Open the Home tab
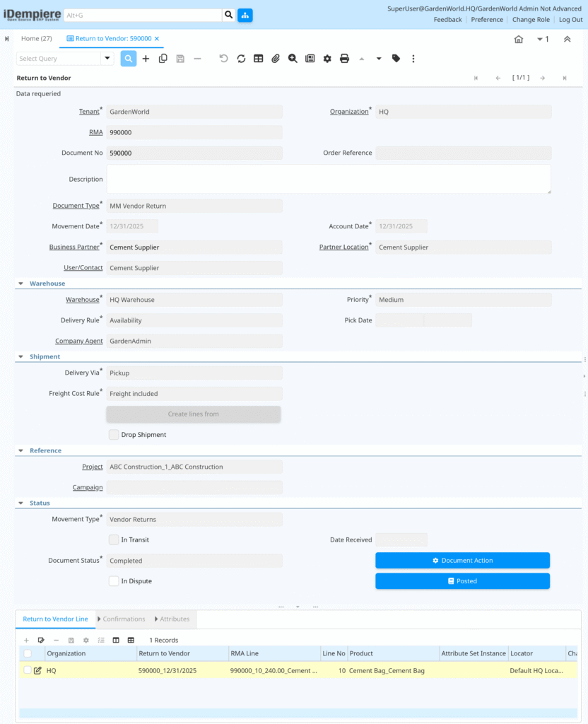The width and height of the screenshot is (588, 724). (x=36, y=39)
